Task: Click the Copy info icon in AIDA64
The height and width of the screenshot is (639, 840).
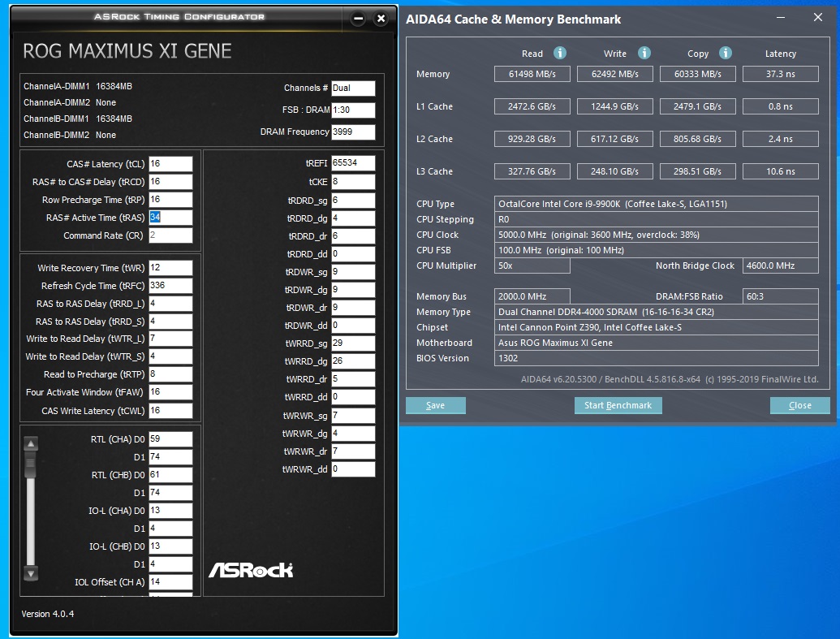Action: (x=726, y=53)
